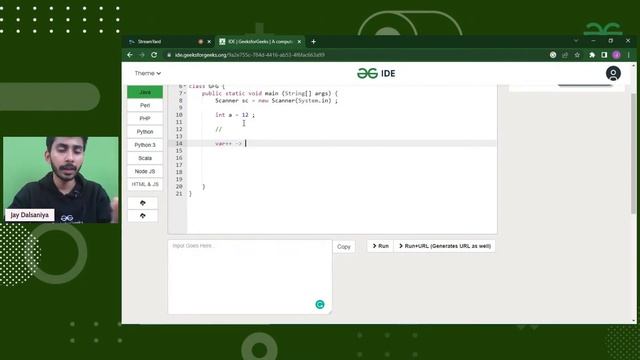The image size is (640, 360).
Task: Select the Perl language
Action: [145, 105]
